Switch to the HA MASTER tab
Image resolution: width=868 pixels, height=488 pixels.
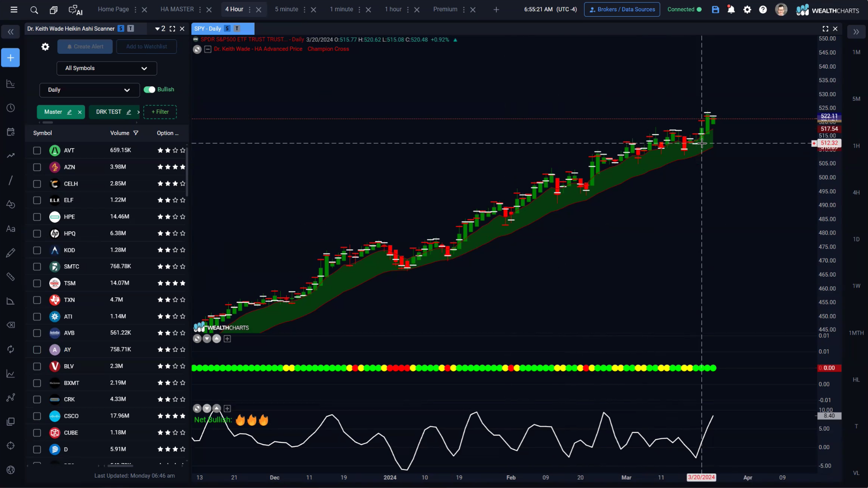pos(177,9)
